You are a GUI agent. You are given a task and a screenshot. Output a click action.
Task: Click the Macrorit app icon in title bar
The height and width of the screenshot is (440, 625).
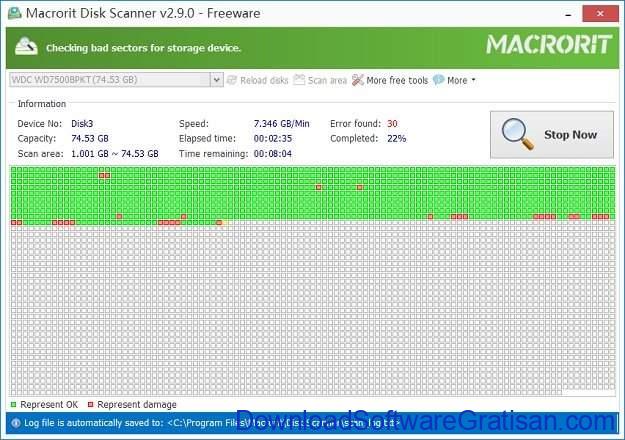pos(15,13)
